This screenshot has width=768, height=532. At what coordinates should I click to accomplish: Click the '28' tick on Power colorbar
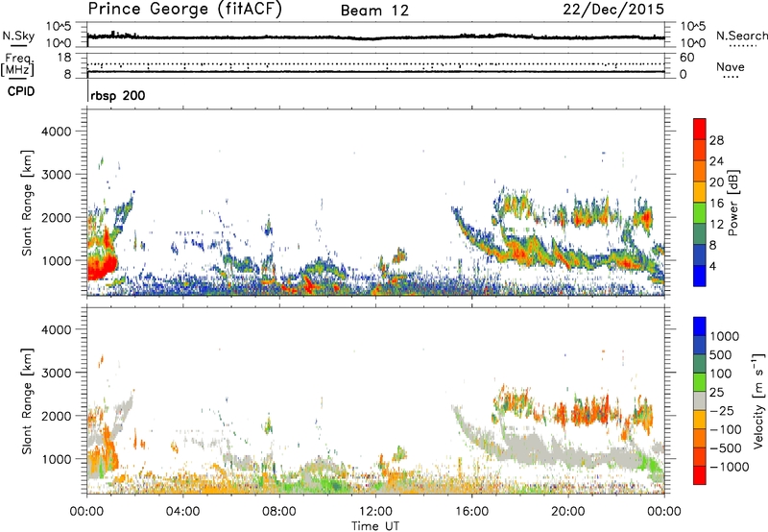(x=716, y=140)
